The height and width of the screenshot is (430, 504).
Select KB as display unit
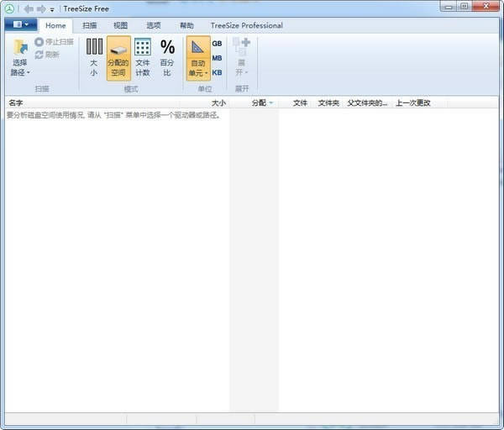217,72
